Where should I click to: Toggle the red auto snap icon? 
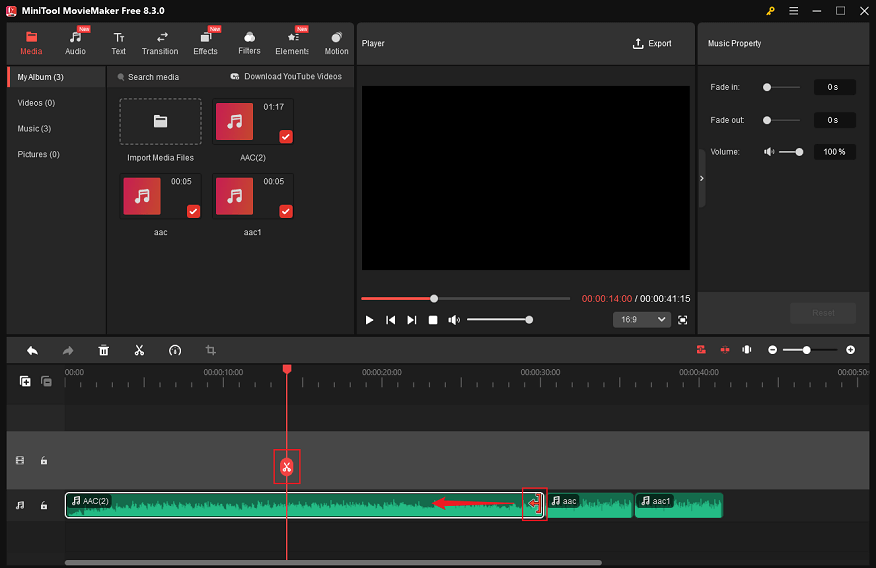coord(701,350)
